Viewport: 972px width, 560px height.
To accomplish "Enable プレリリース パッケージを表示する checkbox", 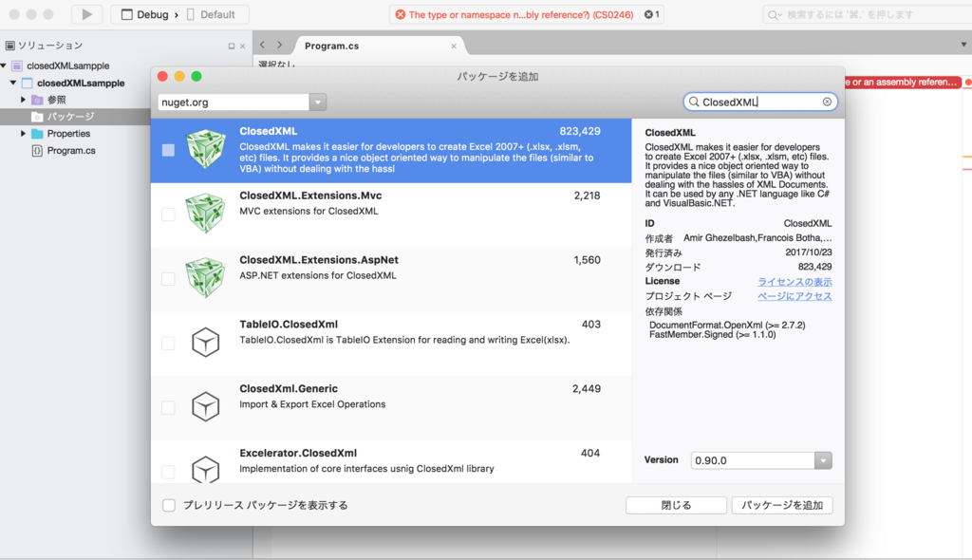I will tap(169, 505).
